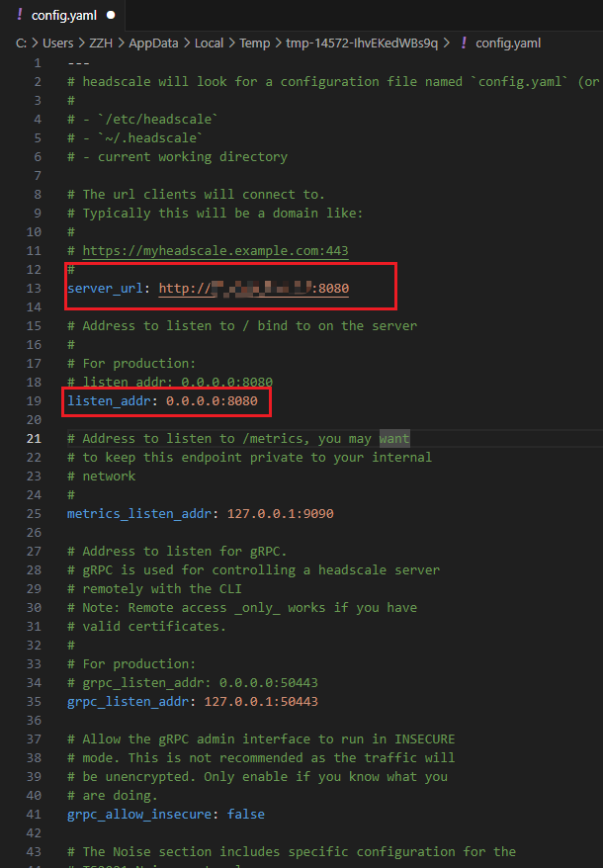
Task: Click the unsaved-changes dot on config.yaml tab
Action: click(111, 16)
